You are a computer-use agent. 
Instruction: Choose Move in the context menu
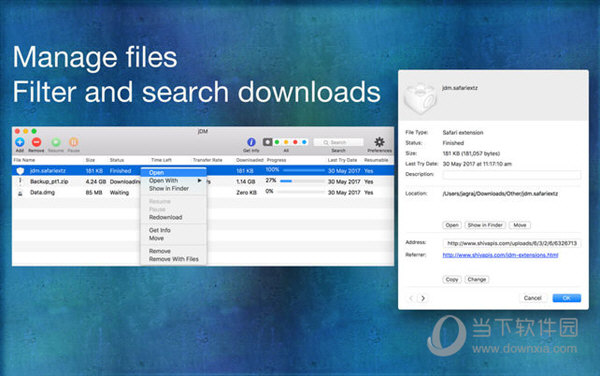pos(174,238)
